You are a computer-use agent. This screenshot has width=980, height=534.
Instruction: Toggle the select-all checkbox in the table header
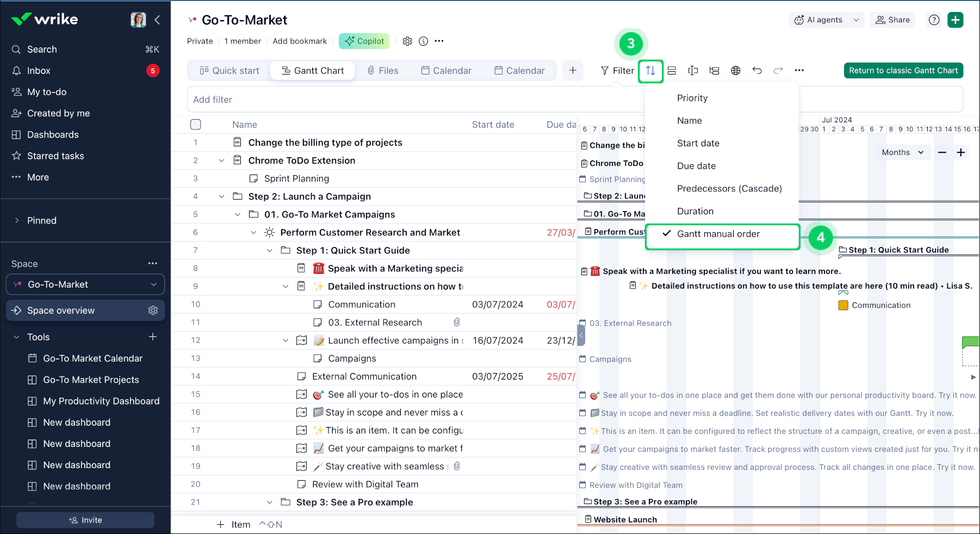pyautogui.click(x=196, y=124)
